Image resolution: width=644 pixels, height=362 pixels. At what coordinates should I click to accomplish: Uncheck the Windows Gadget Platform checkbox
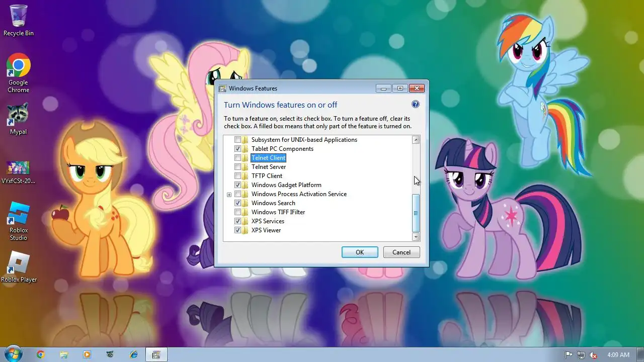coord(237,185)
